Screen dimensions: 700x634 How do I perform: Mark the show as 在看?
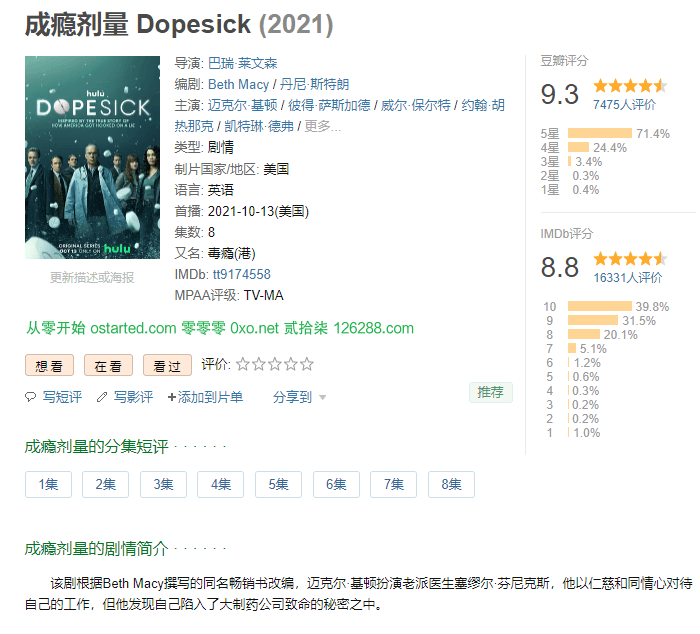[108, 366]
